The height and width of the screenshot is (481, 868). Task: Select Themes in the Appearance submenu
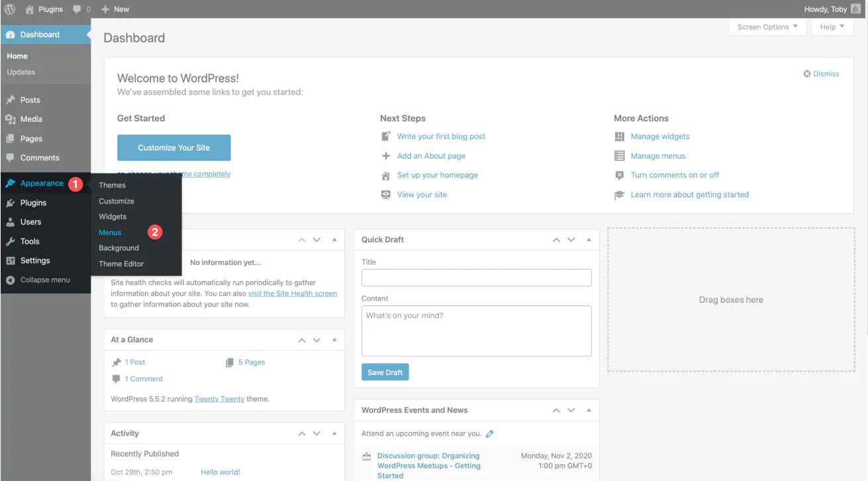(x=113, y=186)
